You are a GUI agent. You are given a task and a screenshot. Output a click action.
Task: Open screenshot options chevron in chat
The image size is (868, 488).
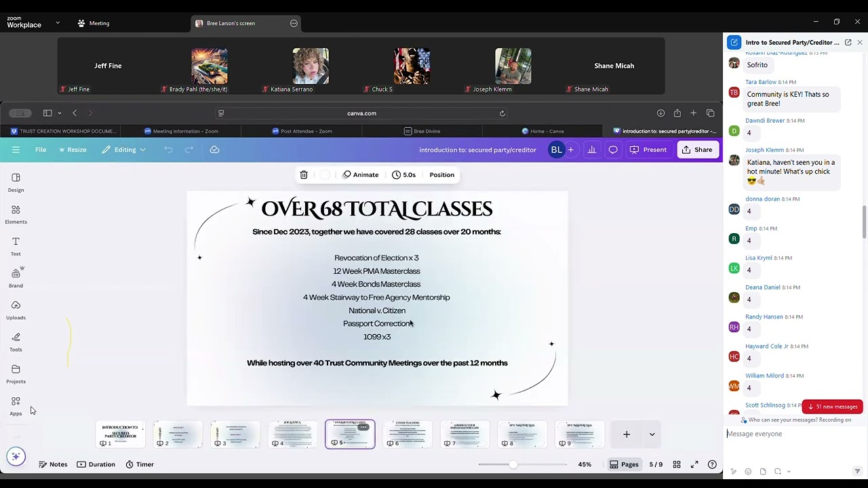click(x=789, y=472)
